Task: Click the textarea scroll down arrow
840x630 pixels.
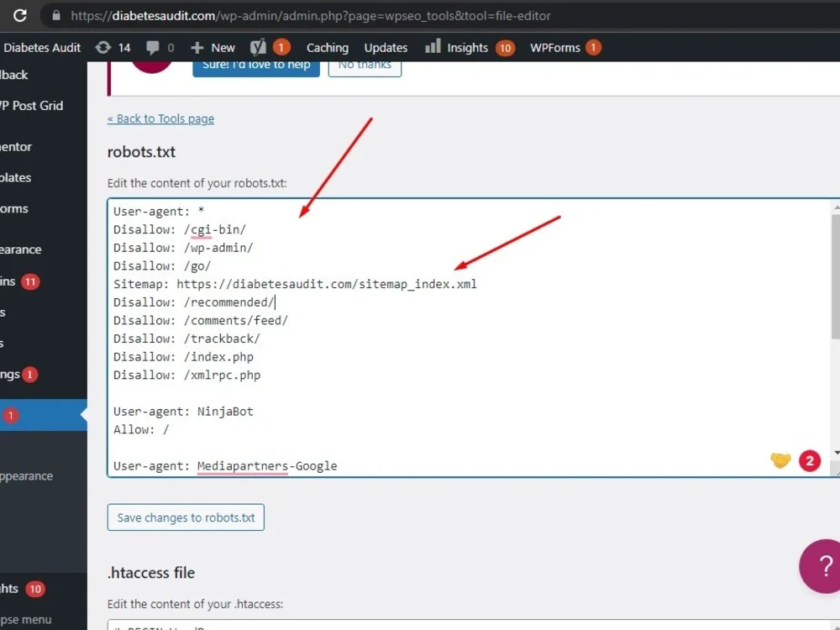Action: [837, 454]
